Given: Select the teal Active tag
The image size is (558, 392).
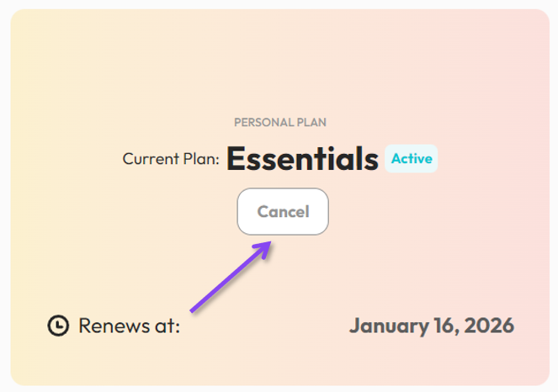Looking at the screenshot, I should 412,158.
